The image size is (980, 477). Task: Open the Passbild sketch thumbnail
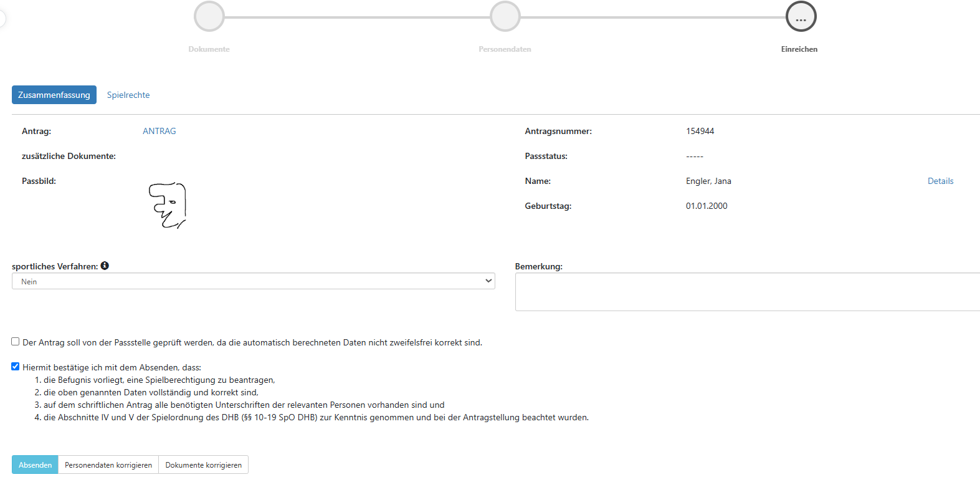coord(168,205)
